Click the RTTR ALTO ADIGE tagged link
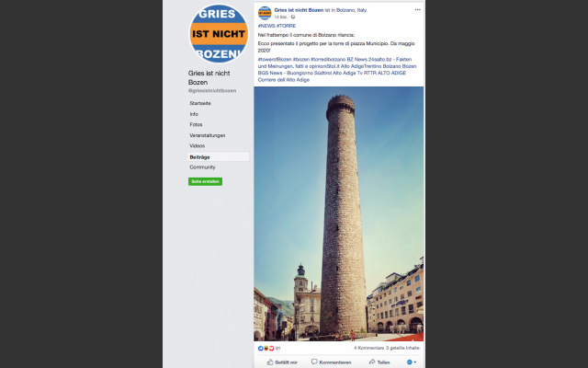Viewport: 588px width, 368px height. [385, 73]
